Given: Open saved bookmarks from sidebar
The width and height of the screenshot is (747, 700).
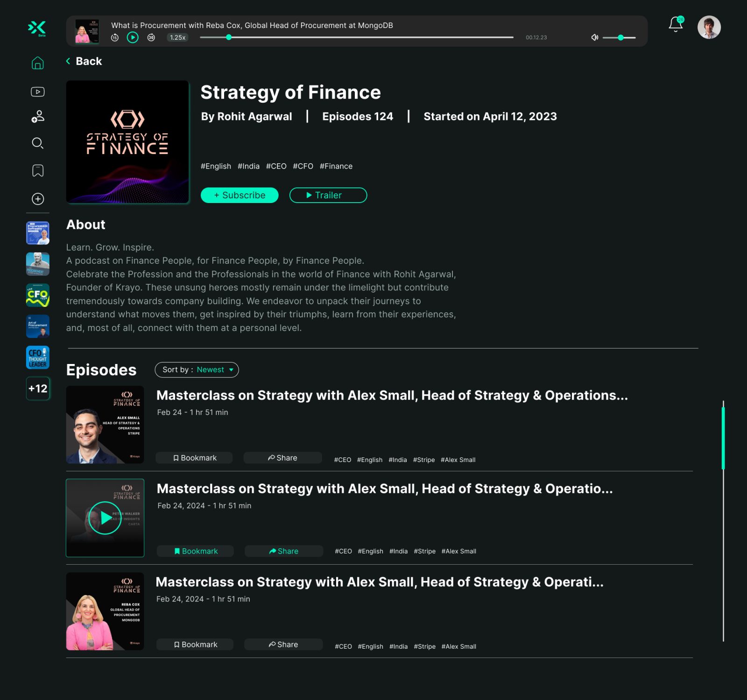Looking at the screenshot, I should pyautogui.click(x=38, y=171).
